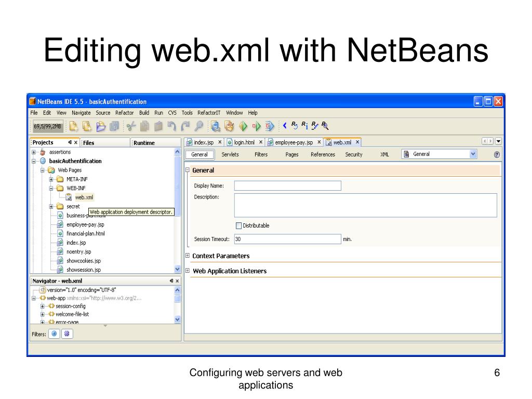Select web.xml in the Projects tree

point(84,197)
